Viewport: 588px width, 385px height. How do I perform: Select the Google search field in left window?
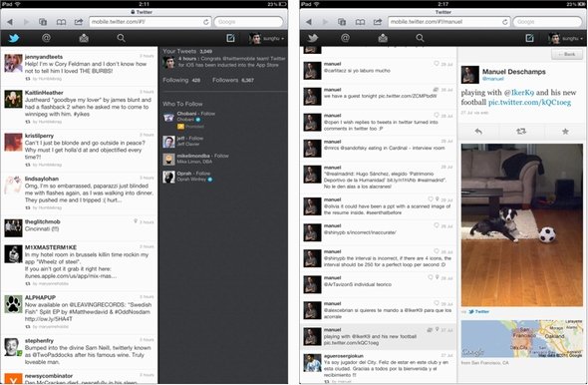[x=248, y=22]
